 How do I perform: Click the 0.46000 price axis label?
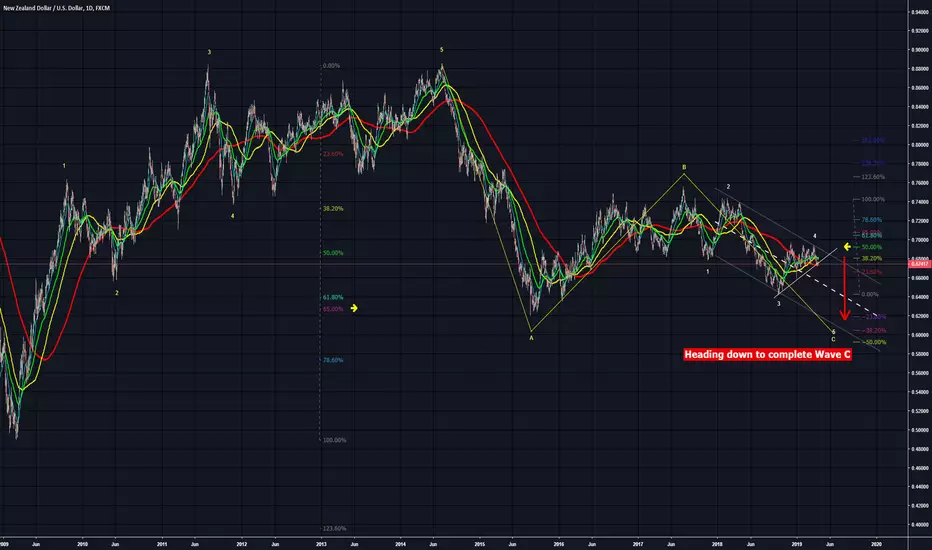pyautogui.click(x=920, y=469)
